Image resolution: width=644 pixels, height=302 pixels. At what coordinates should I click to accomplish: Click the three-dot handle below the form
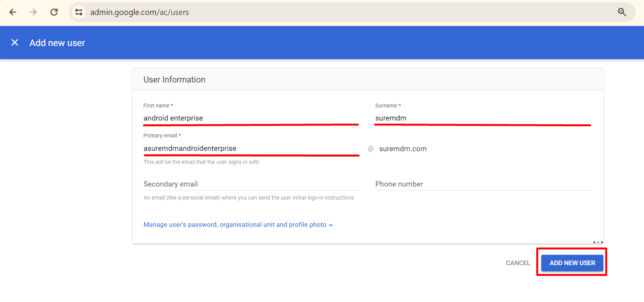(x=598, y=242)
